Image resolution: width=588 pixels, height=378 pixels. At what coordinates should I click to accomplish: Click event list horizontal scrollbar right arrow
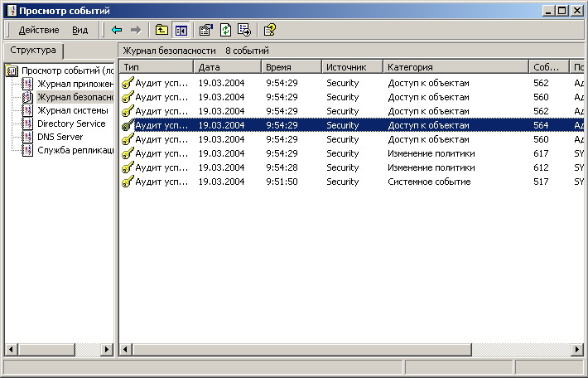coord(577,350)
